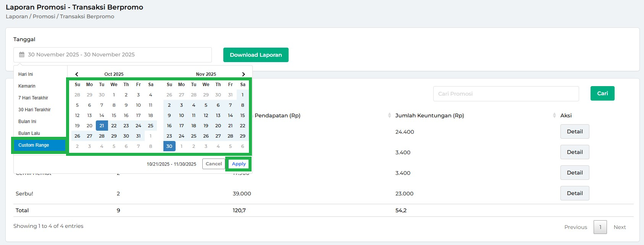Go to next month in calendar

click(243, 74)
